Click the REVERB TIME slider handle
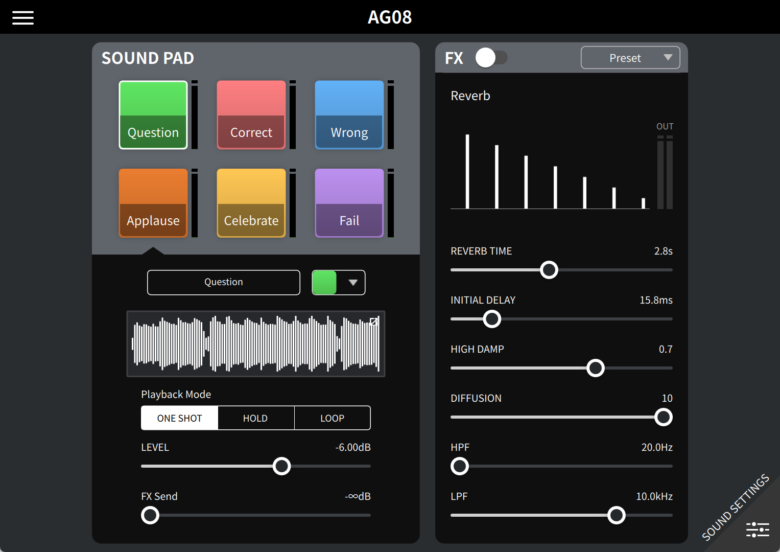 click(x=549, y=269)
